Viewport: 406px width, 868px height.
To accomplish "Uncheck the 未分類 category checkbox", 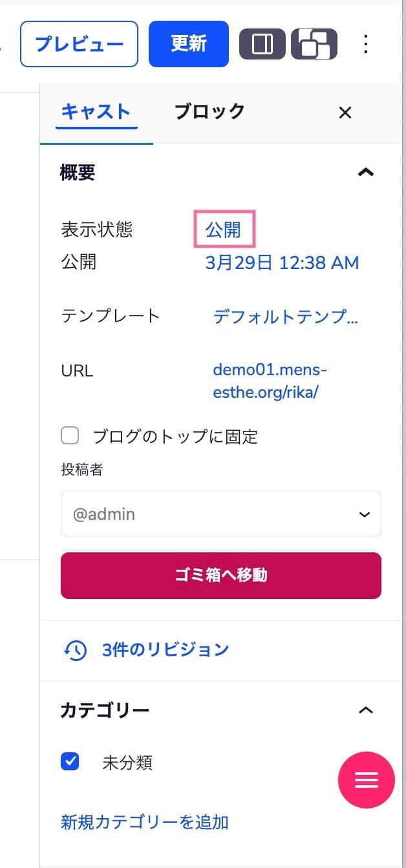I will pyautogui.click(x=70, y=762).
